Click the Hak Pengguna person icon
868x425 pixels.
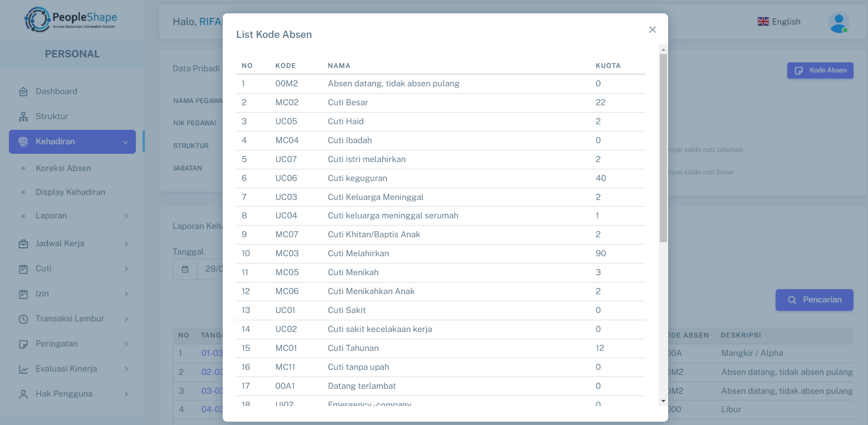[x=23, y=394]
